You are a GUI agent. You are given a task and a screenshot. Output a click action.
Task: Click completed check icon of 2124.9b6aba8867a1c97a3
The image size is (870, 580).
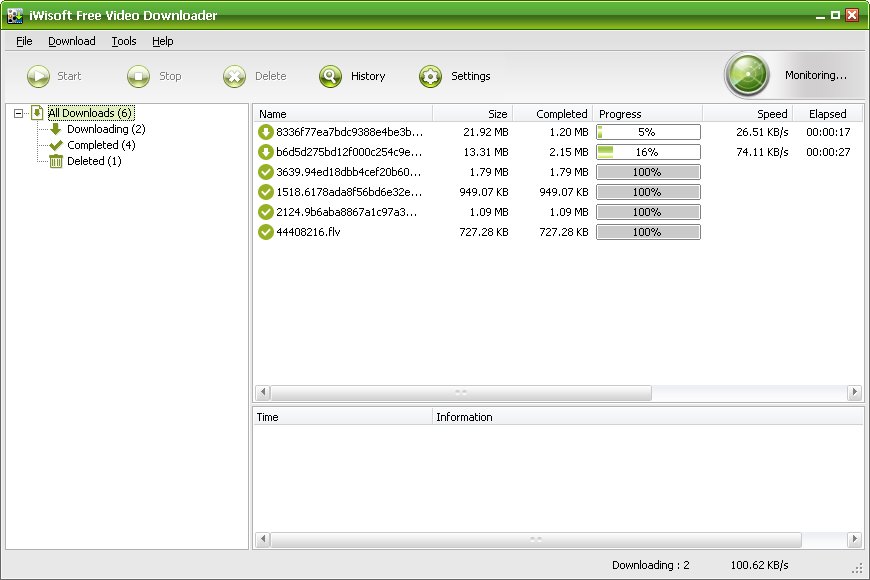266,212
